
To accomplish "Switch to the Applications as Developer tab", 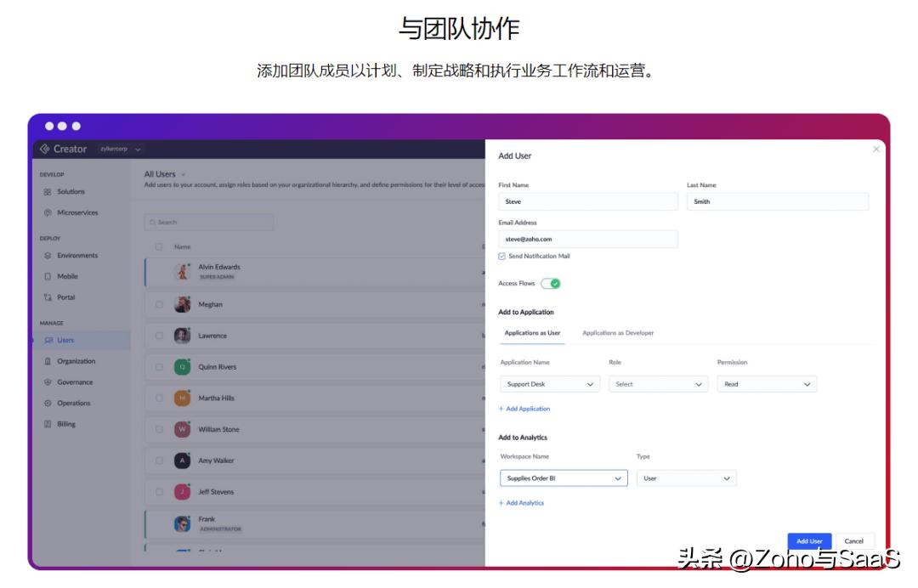I will pyautogui.click(x=618, y=333).
